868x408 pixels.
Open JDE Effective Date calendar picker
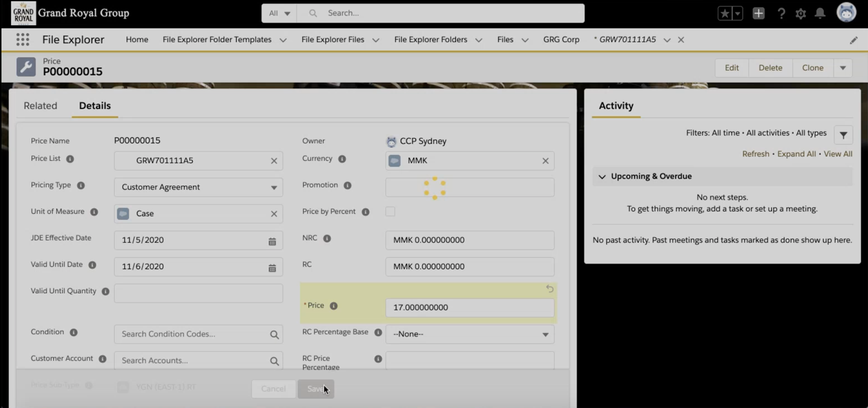pos(272,241)
